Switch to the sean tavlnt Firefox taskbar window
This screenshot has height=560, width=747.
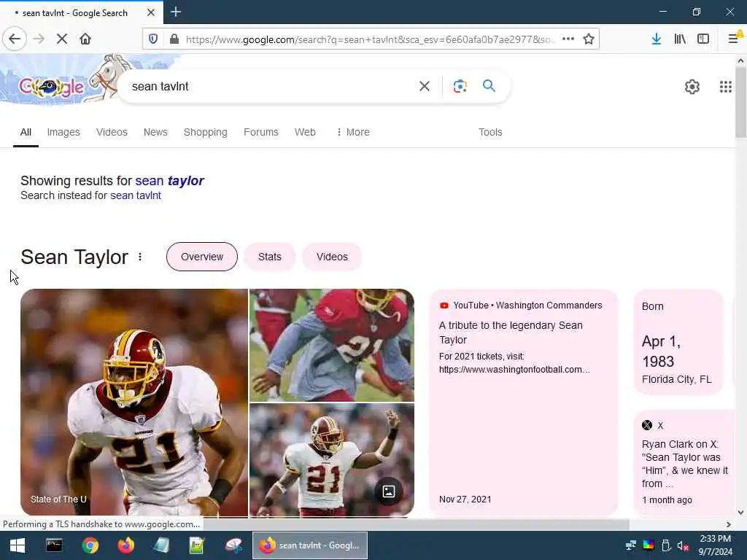310,545
